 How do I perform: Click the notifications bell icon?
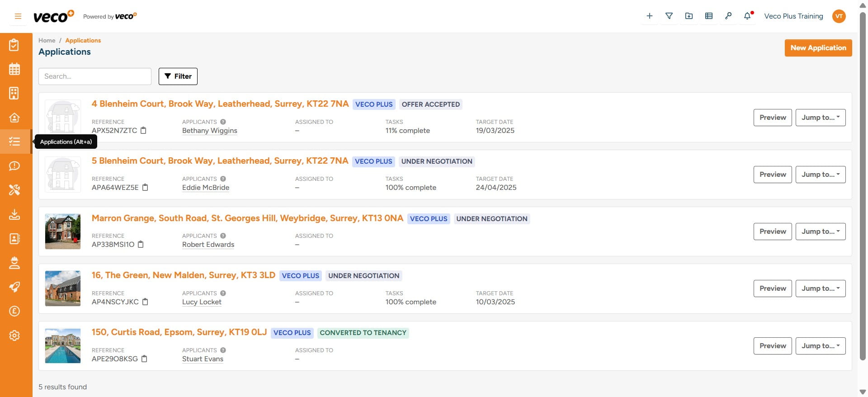[x=747, y=16]
